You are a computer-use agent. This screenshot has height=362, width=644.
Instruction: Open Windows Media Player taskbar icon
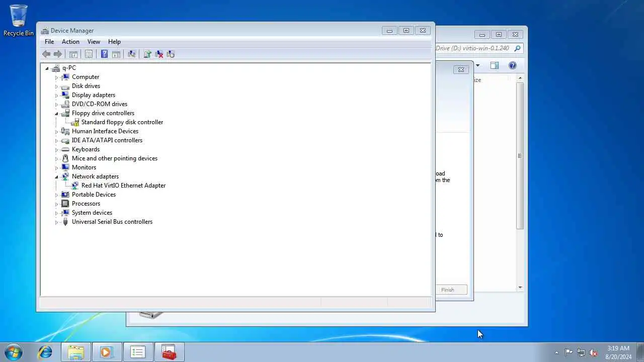[106, 352]
